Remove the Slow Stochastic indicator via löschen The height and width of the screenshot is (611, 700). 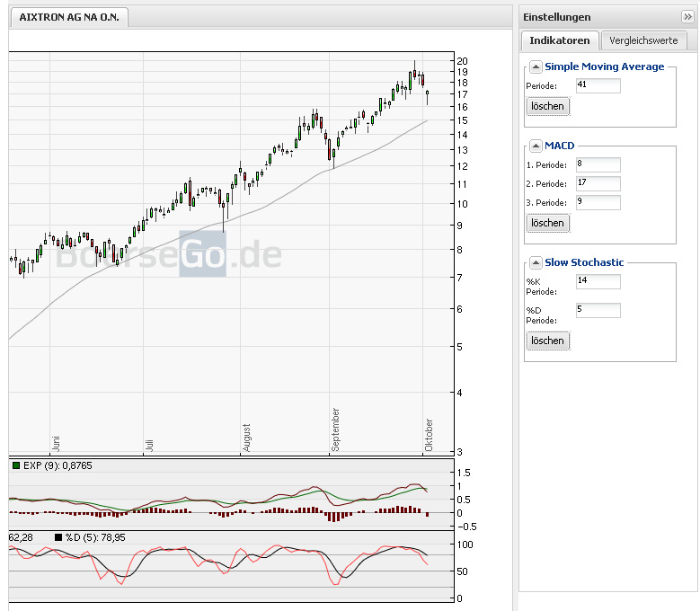point(547,341)
